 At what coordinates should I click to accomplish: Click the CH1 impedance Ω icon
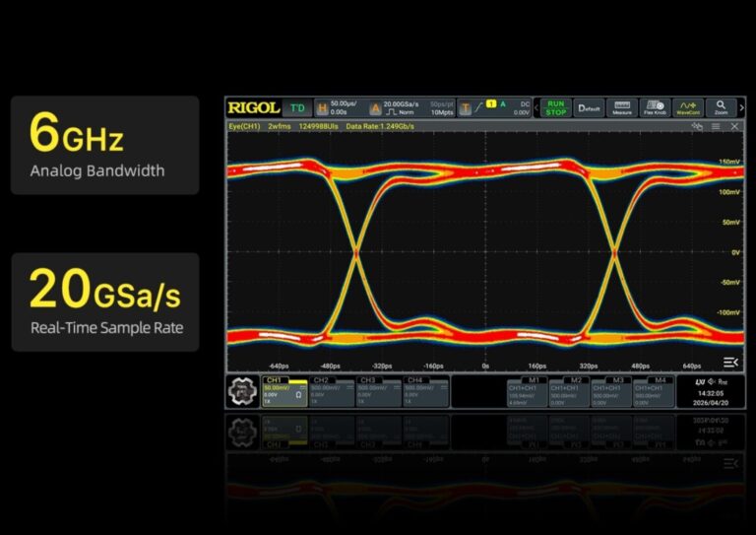298,395
